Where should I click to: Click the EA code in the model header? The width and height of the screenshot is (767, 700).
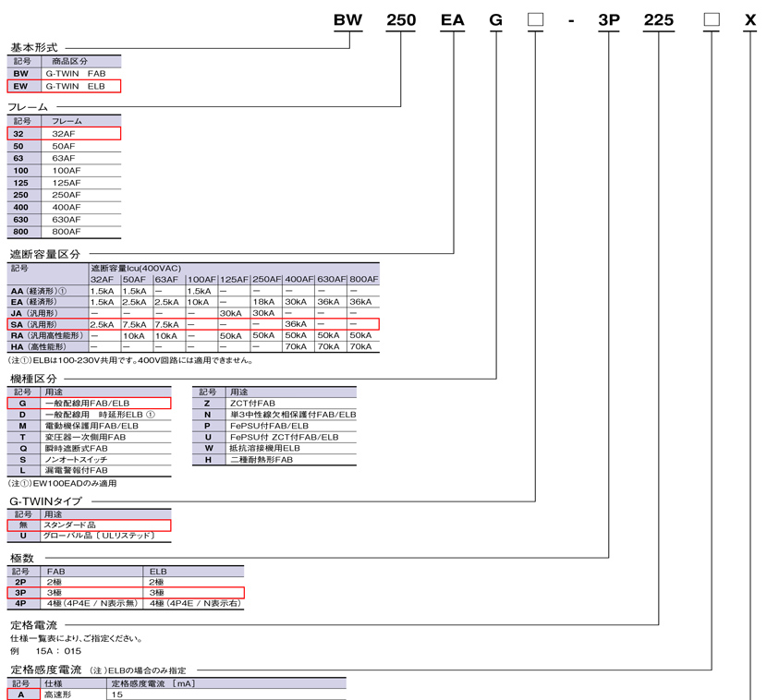click(453, 20)
